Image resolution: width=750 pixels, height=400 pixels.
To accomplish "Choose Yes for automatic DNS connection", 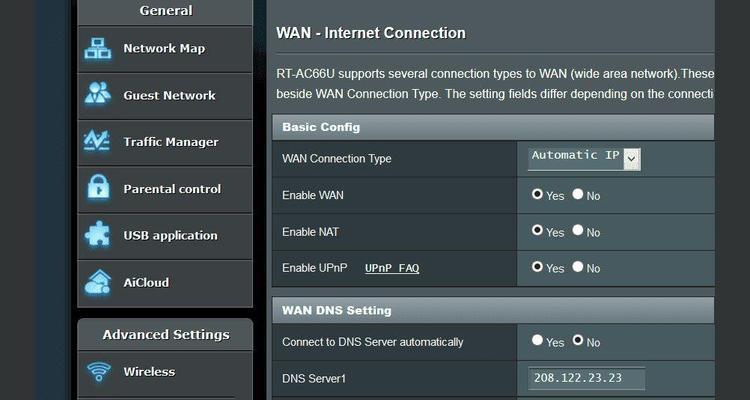I will pyautogui.click(x=537, y=340).
